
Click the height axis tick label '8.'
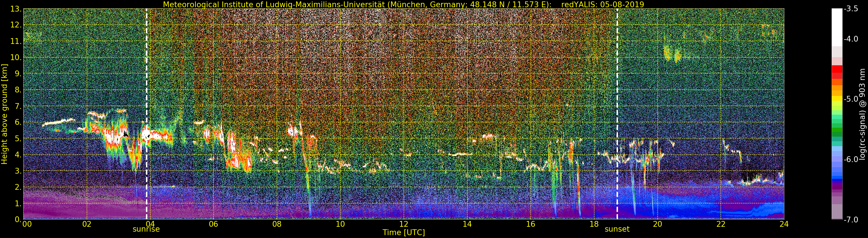18,90
